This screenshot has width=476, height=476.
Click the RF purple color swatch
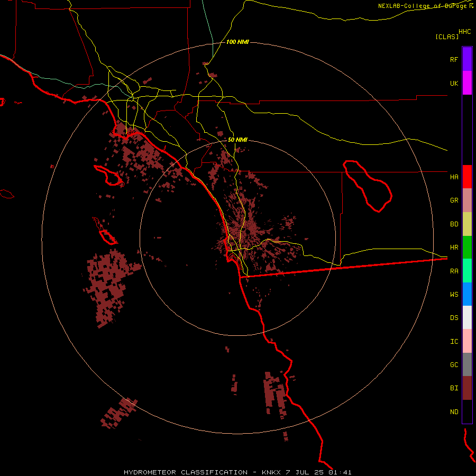tap(467, 59)
